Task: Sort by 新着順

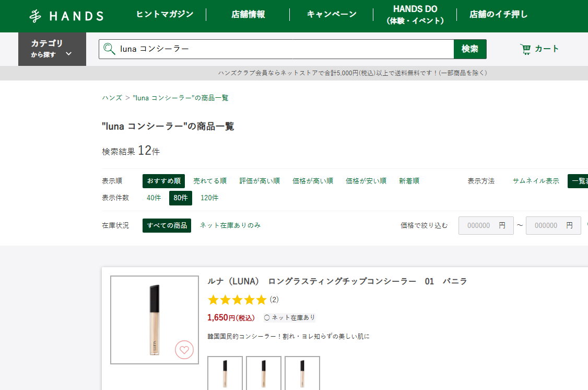Action: (409, 181)
